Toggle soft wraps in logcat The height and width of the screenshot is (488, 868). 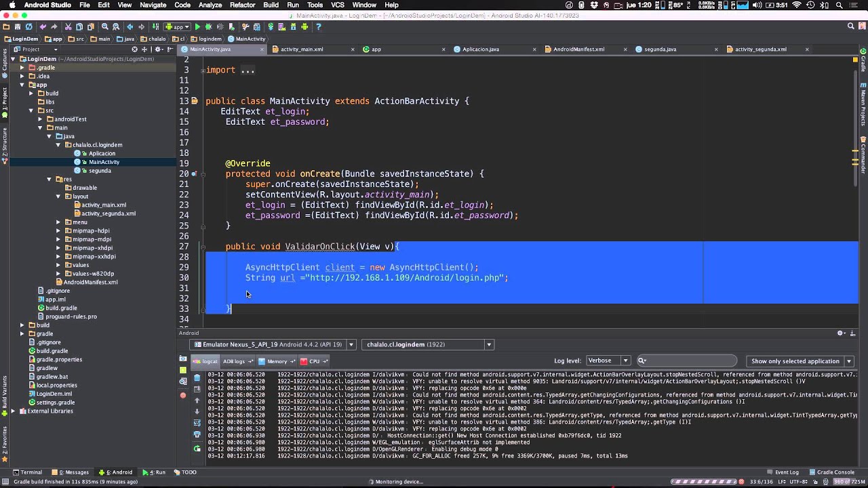[x=197, y=423]
